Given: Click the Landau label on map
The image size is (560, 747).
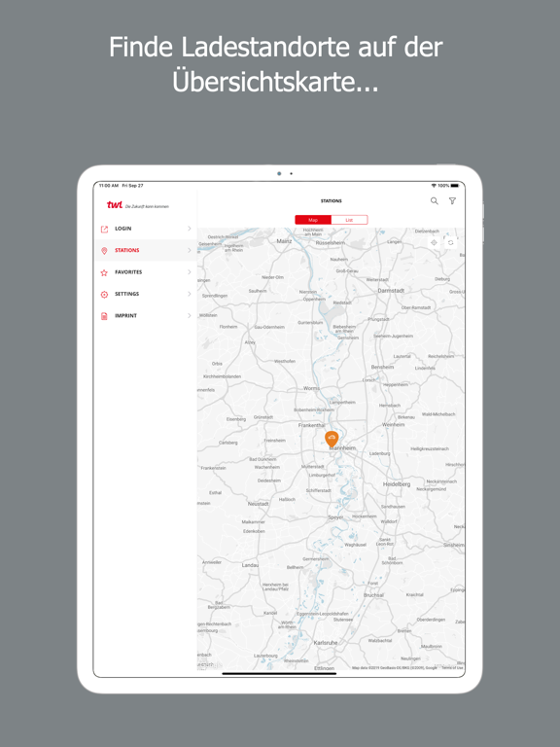Looking at the screenshot, I should coord(250,565).
